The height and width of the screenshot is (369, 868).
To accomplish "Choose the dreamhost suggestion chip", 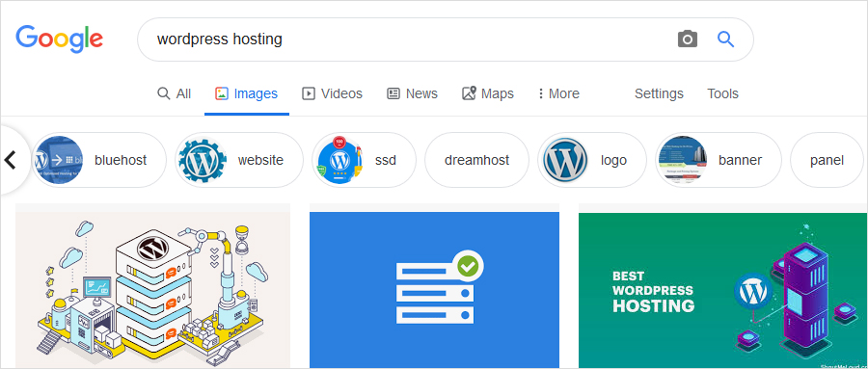I will (x=476, y=161).
